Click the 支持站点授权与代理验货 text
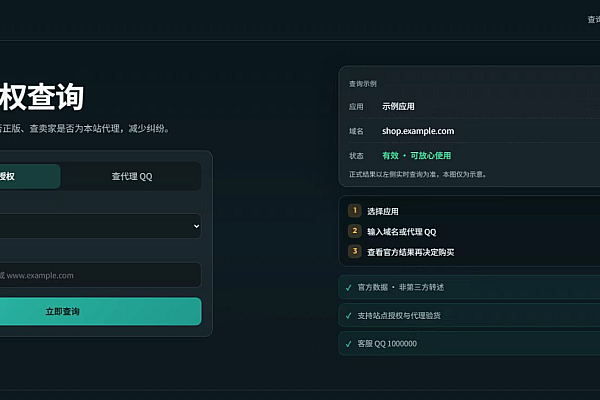Viewport: 600px width, 400px height. point(399,315)
